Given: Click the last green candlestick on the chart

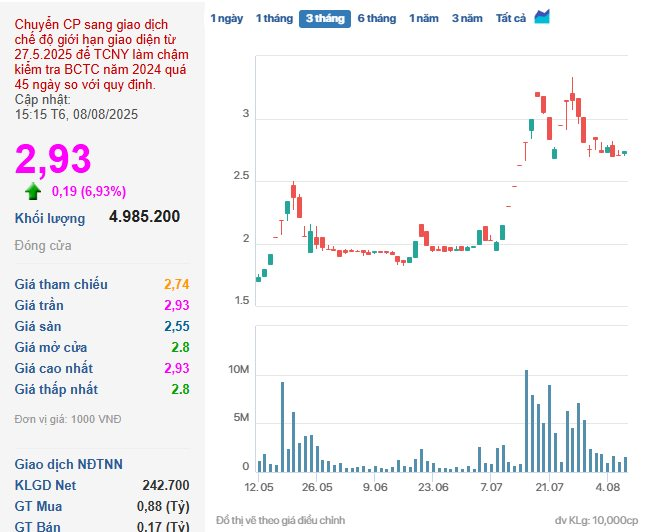Looking at the screenshot, I should pos(625,153).
